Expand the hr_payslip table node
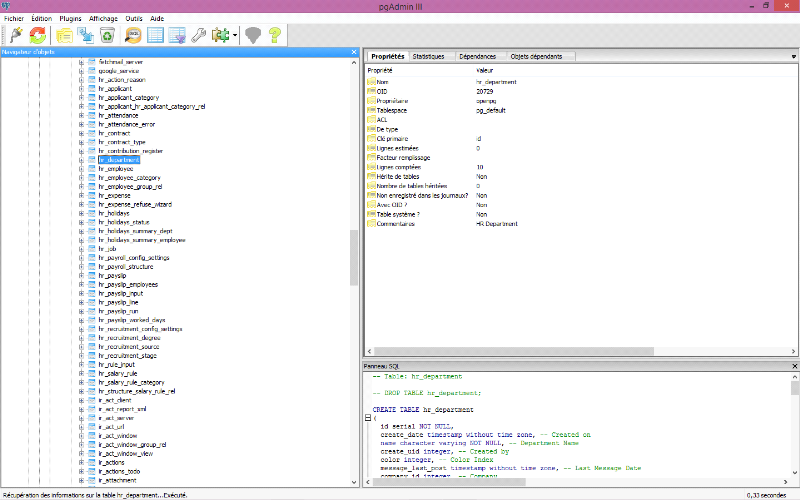This screenshot has height=500, width=800. click(x=81, y=275)
